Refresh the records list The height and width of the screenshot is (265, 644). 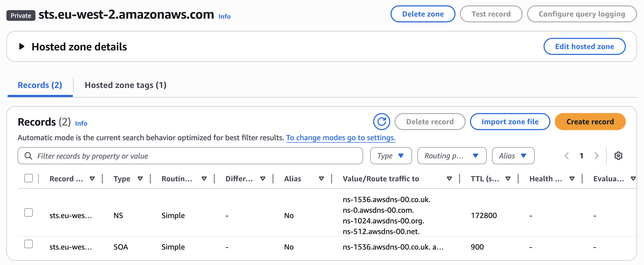point(382,122)
